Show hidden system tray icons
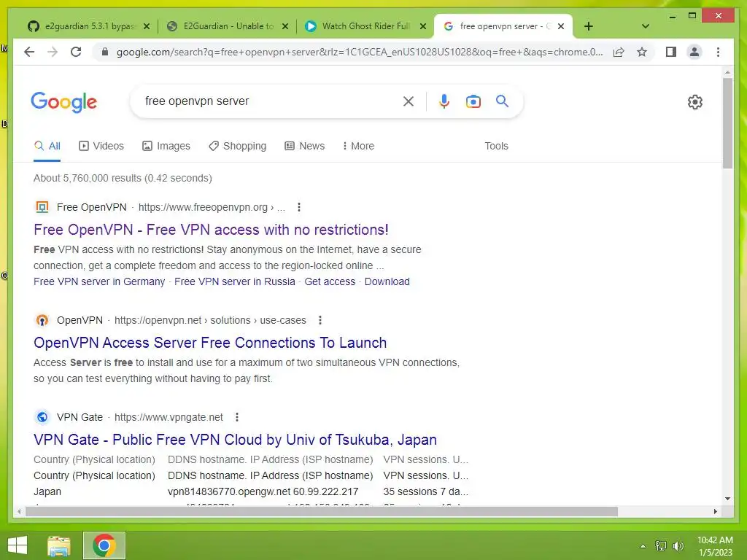The image size is (747, 560). click(x=643, y=546)
